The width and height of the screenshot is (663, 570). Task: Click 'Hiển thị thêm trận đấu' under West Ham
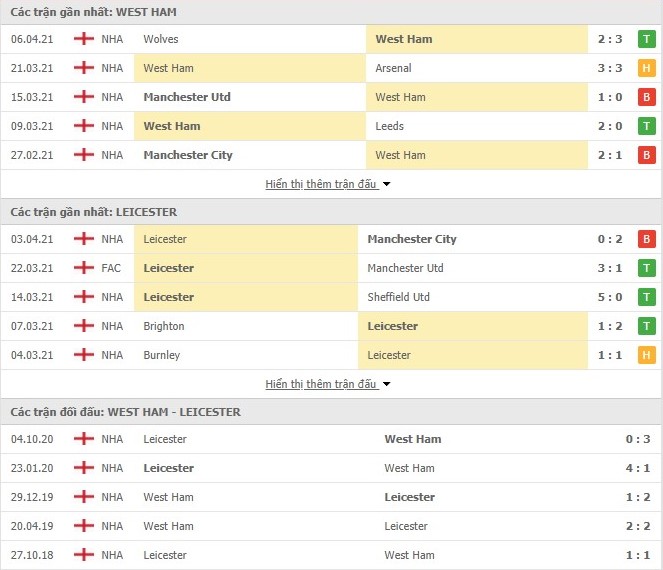point(321,184)
